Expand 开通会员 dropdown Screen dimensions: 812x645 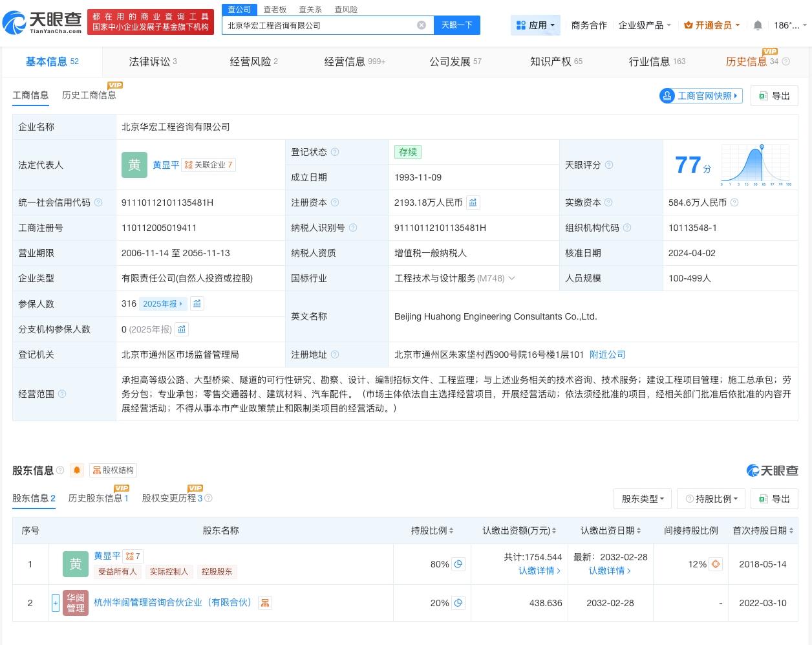click(712, 25)
